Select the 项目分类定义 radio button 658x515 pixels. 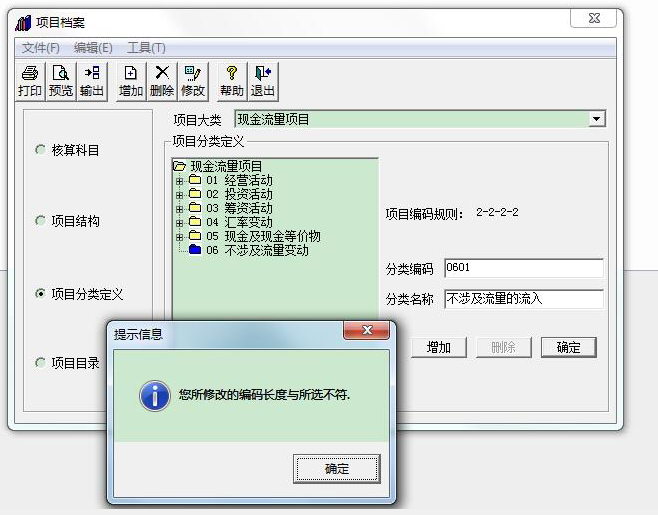point(40,293)
